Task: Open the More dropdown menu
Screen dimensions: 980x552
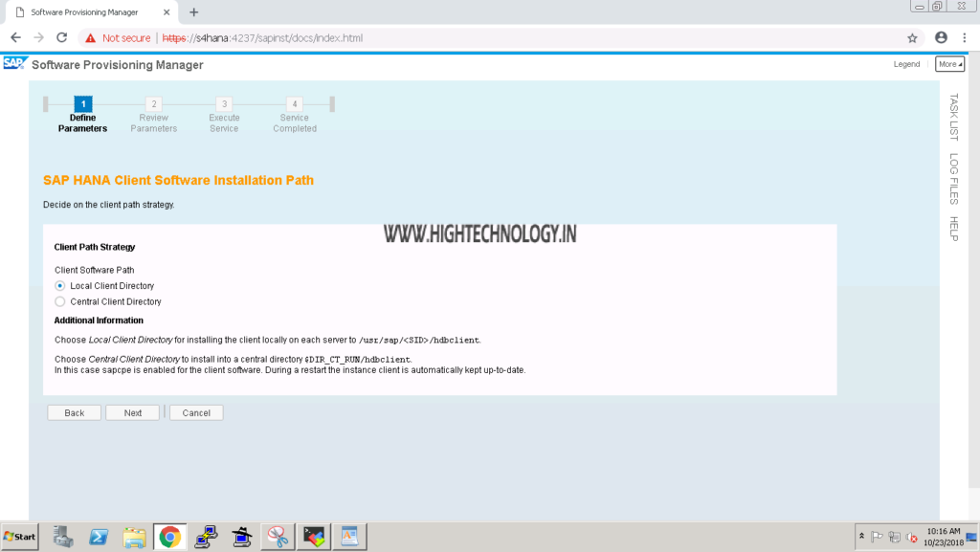Action: point(949,64)
